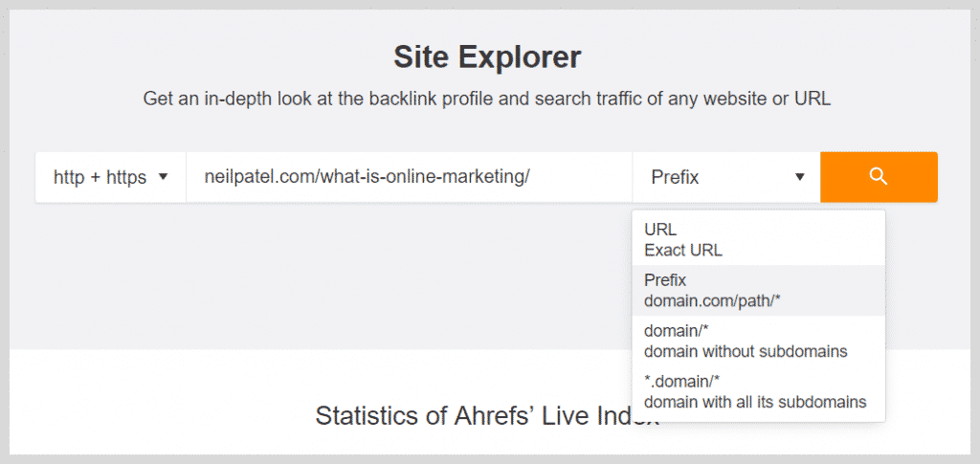980x464 pixels.
Task: Click the "Prefix" label in mode selector
Action: [675, 177]
